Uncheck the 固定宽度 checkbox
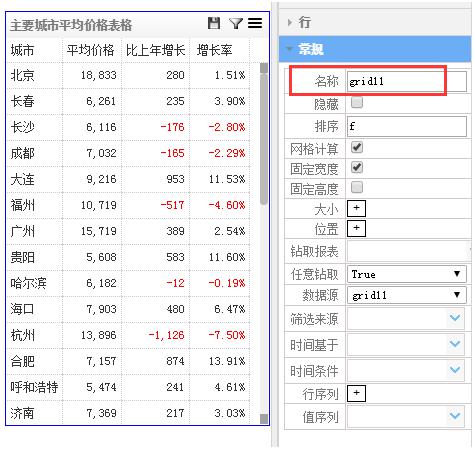The width and height of the screenshot is (474, 449). pos(357,167)
